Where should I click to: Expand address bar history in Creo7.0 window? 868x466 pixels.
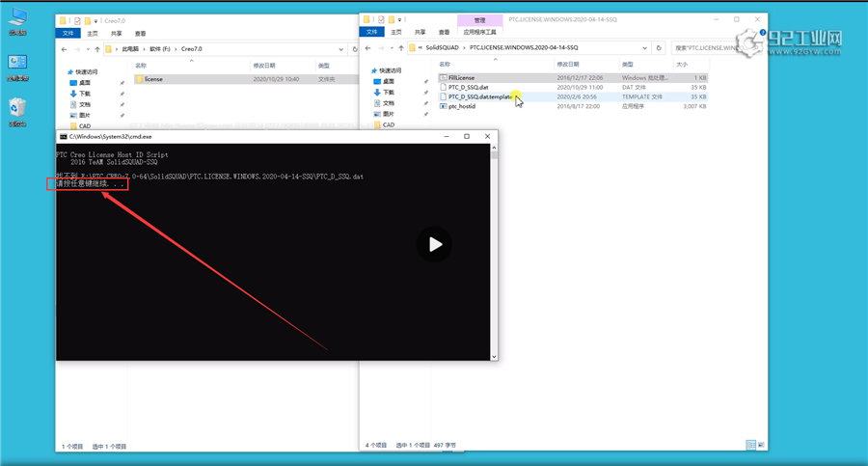click(341, 49)
